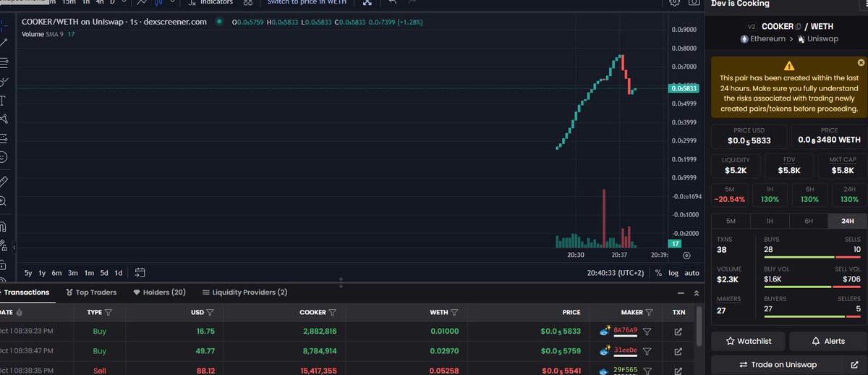
Task: Select 6H stats tab
Action: click(x=809, y=222)
